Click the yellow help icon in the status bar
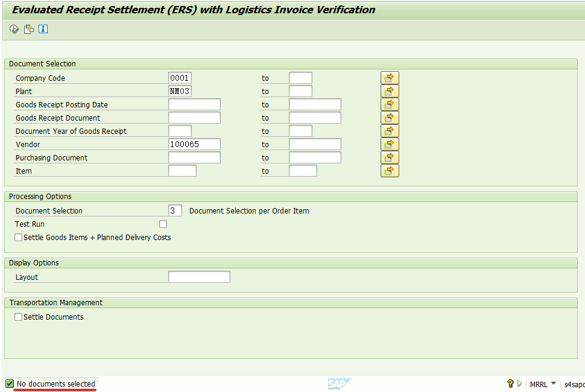This screenshot has width=585, height=392. 510,384
